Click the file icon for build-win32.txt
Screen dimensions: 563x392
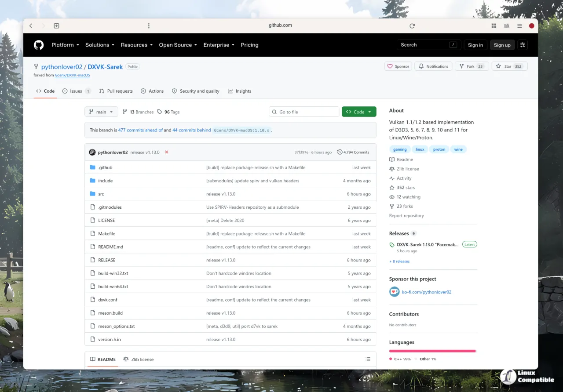tap(93, 273)
